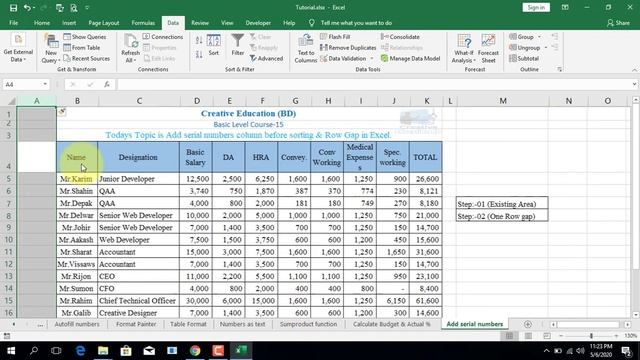Click zoom out minus button

pyautogui.click(x=561, y=336)
